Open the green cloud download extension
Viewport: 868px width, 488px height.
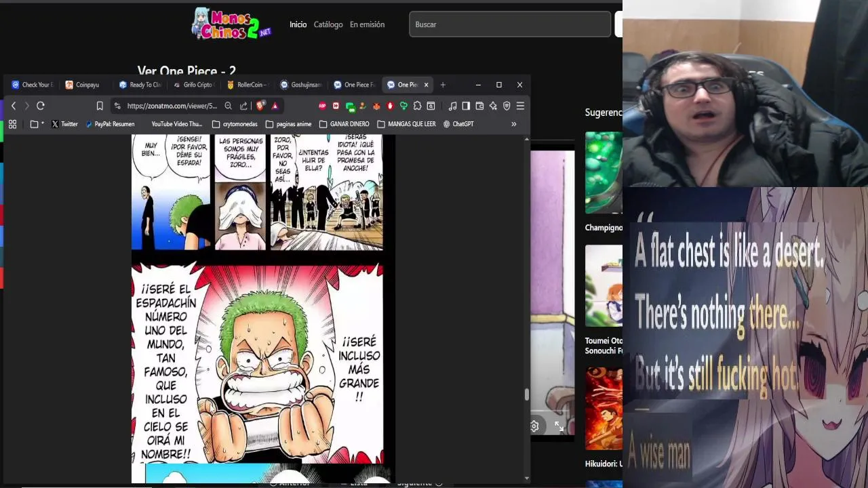[403, 106]
